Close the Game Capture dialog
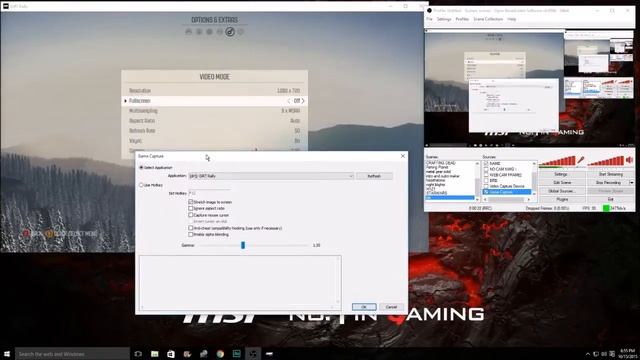Viewport: 640px width, 360px height. point(402,156)
